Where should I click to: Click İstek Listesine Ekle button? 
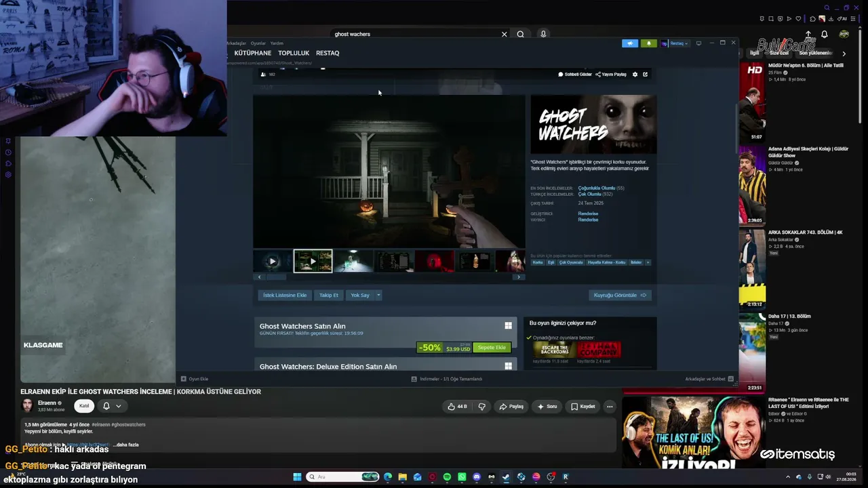(285, 295)
